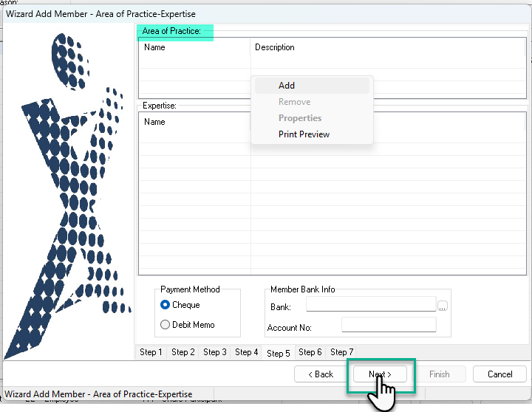Jump to the Step 6 tab
Screen dimensions: 532x412
click(x=310, y=352)
